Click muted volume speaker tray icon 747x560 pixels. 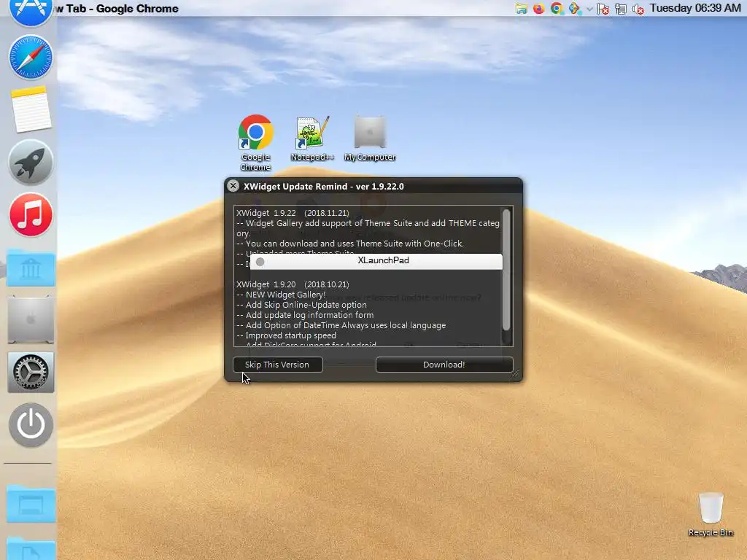638,9
